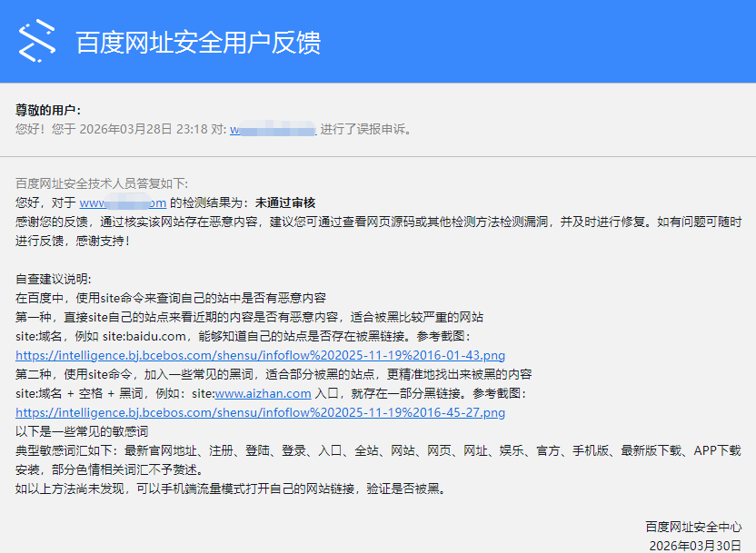Click the line starting 第一种，直接site自己的站点
The image size is (756, 553).
(x=249, y=317)
